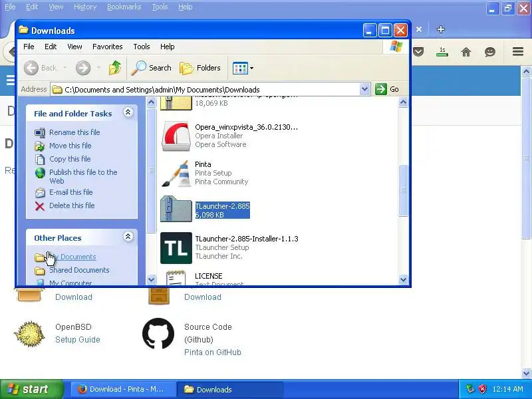Click the red X delete icon
This screenshot has width=532, height=399.
tap(40, 206)
